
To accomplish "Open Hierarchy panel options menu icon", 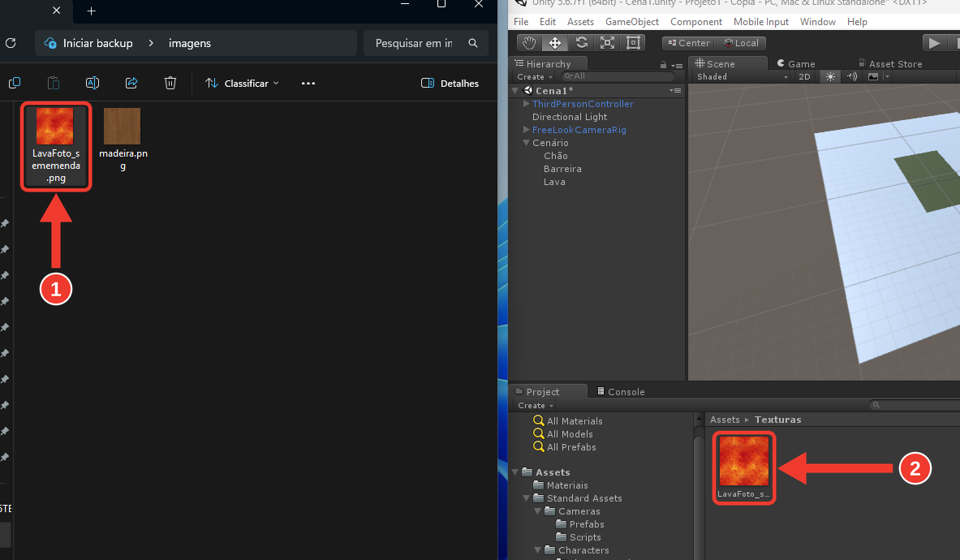I will (x=677, y=65).
